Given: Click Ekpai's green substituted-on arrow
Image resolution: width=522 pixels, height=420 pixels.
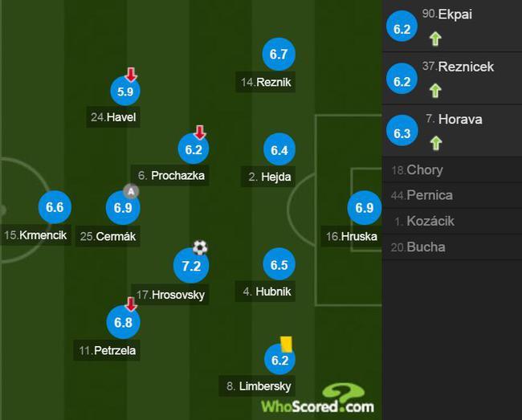Looking at the screenshot, I should [435, 39].
